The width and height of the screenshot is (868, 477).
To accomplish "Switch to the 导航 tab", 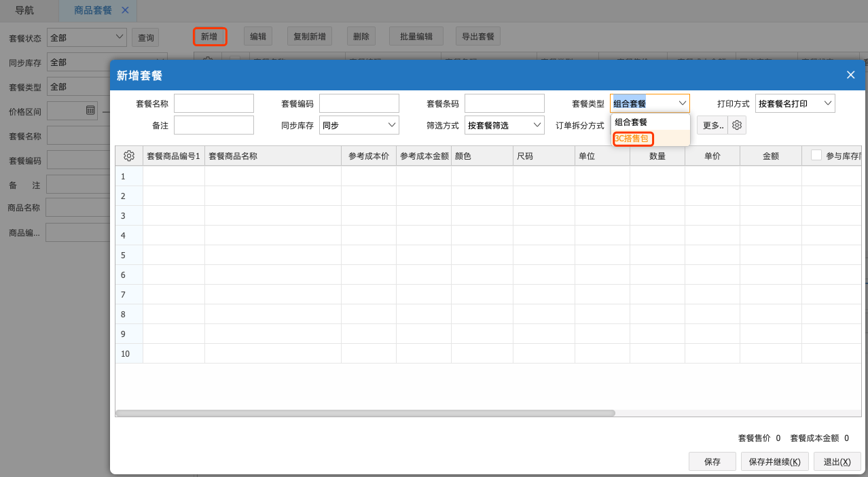I will coord(24,10).
